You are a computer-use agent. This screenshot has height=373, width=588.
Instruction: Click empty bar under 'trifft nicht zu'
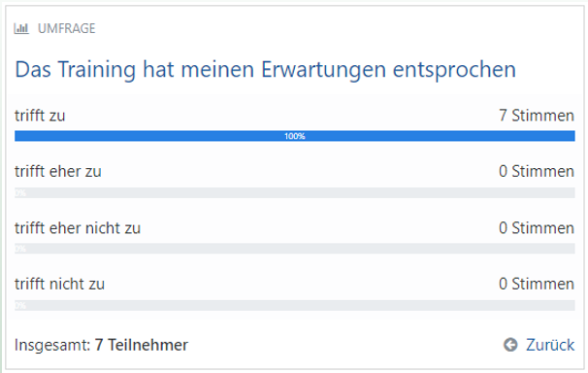[x=295, y=305]
